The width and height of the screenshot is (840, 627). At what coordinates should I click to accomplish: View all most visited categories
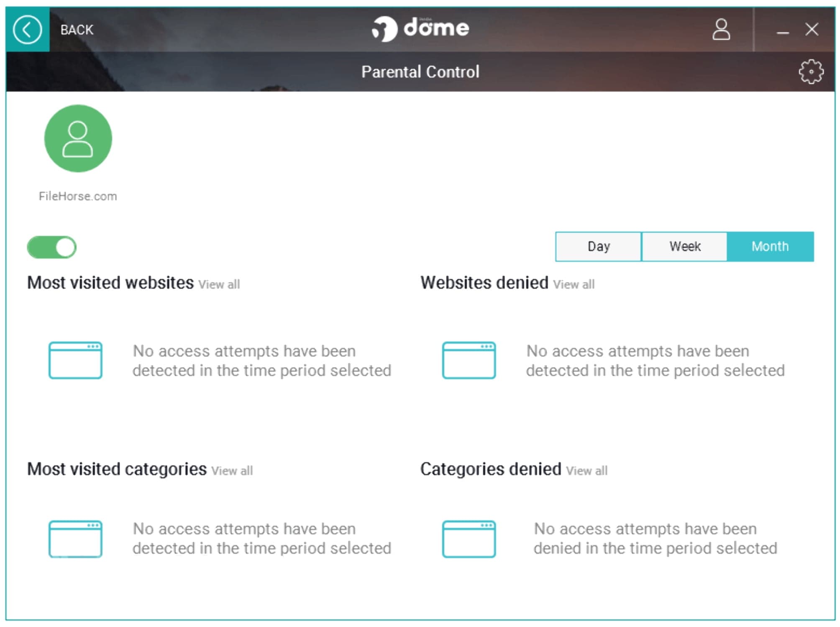232,471
